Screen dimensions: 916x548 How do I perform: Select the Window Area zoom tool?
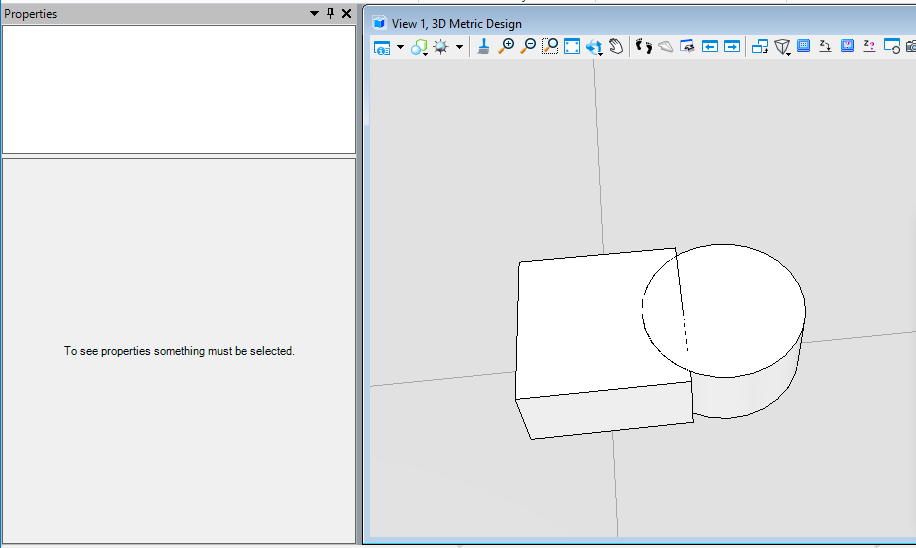coord(550,46)
